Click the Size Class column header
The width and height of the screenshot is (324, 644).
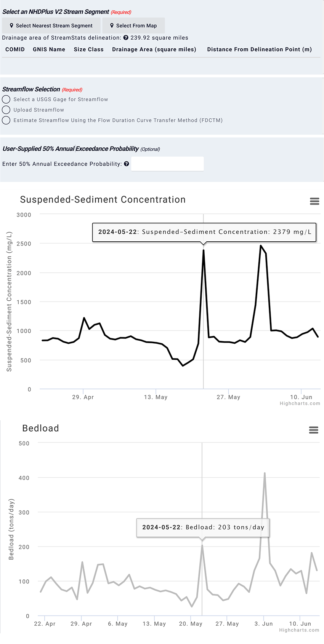[x=88, y=49]
